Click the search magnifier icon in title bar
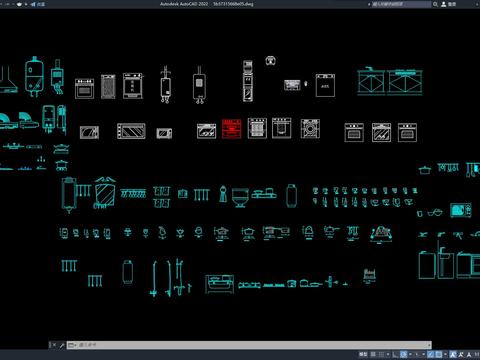 point(435,4)
